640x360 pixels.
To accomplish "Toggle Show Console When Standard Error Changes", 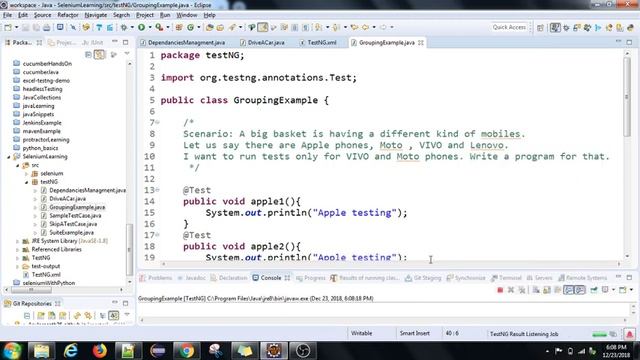I will pyautogui.click(x=580, y=290).
